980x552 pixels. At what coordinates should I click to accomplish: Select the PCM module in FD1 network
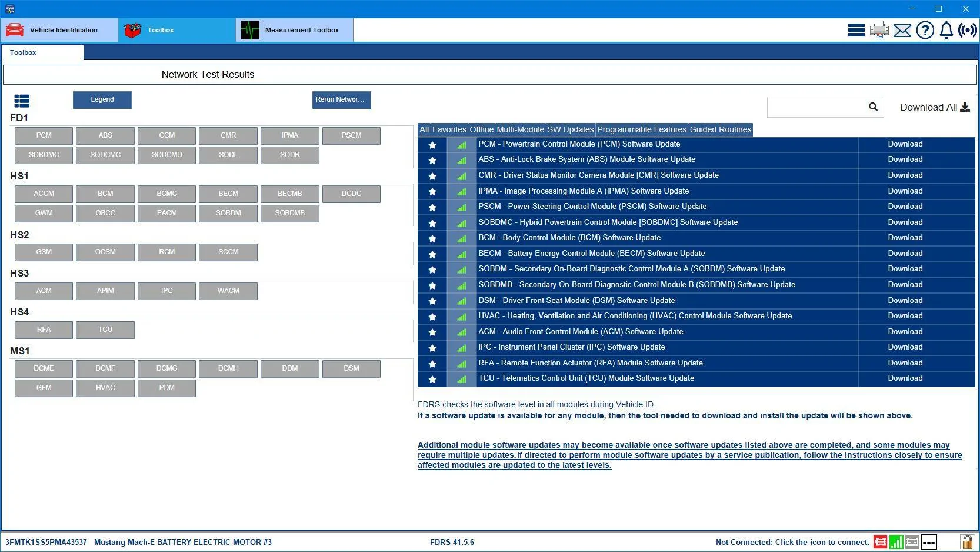pyautogui.click(x=44, y=135)
